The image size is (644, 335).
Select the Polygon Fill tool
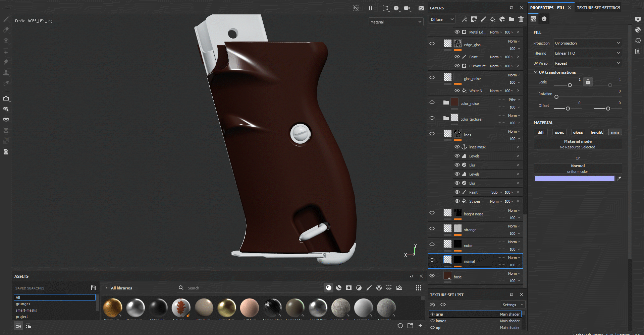[6, 51]
